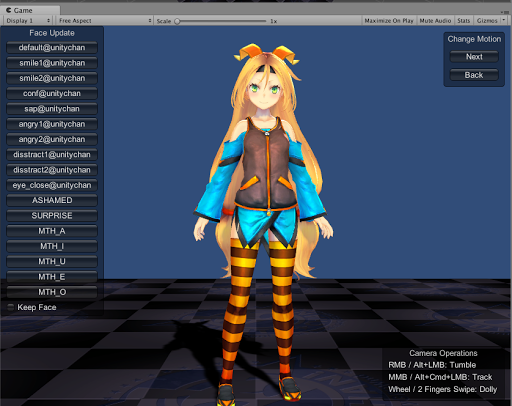Click the 'MMB / Alt+Cmd+LMB: Track' text
The height and width of the screenshot is (406, 512).
(440, 377)
